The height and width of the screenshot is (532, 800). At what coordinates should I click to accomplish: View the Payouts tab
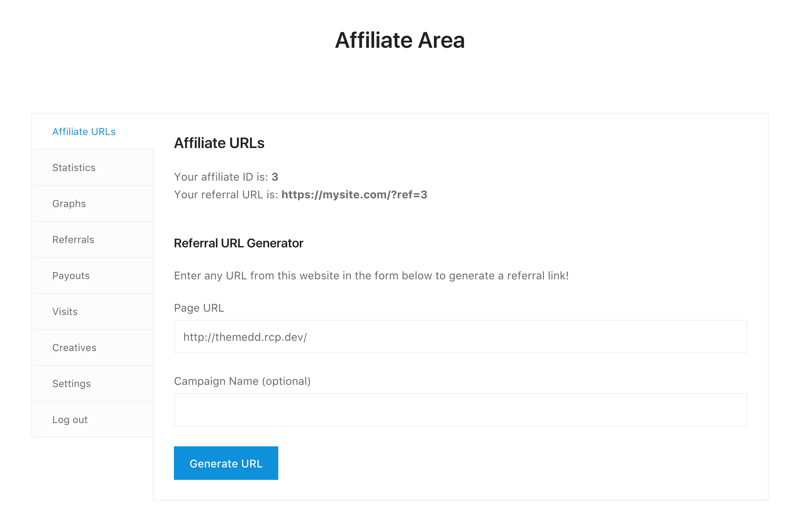70,276
